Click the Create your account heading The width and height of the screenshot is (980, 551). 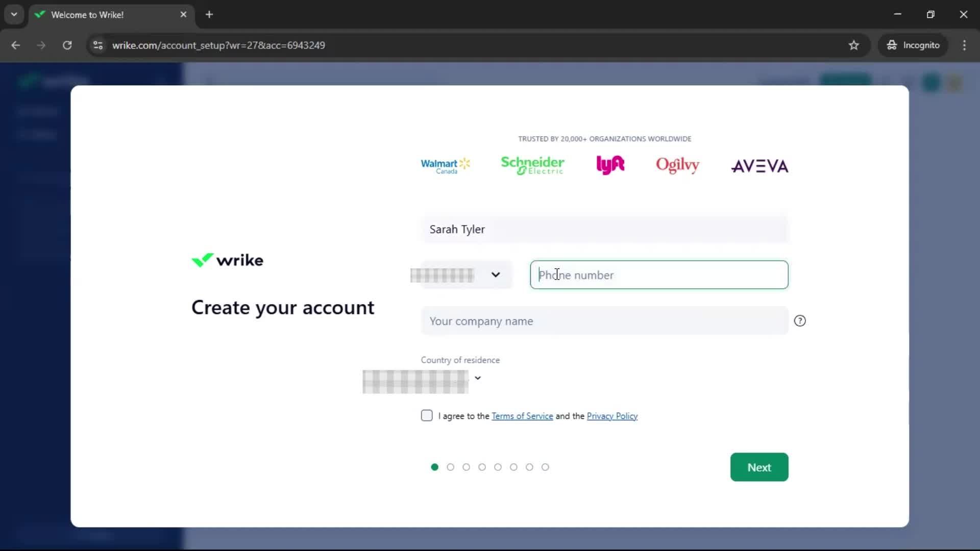coord(283,308)
